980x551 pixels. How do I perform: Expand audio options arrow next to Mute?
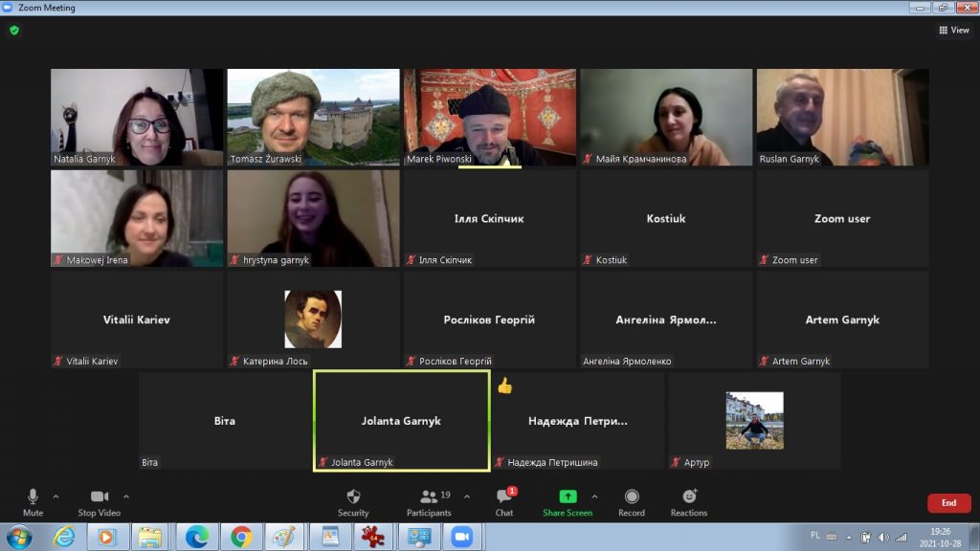click(56, 496)
